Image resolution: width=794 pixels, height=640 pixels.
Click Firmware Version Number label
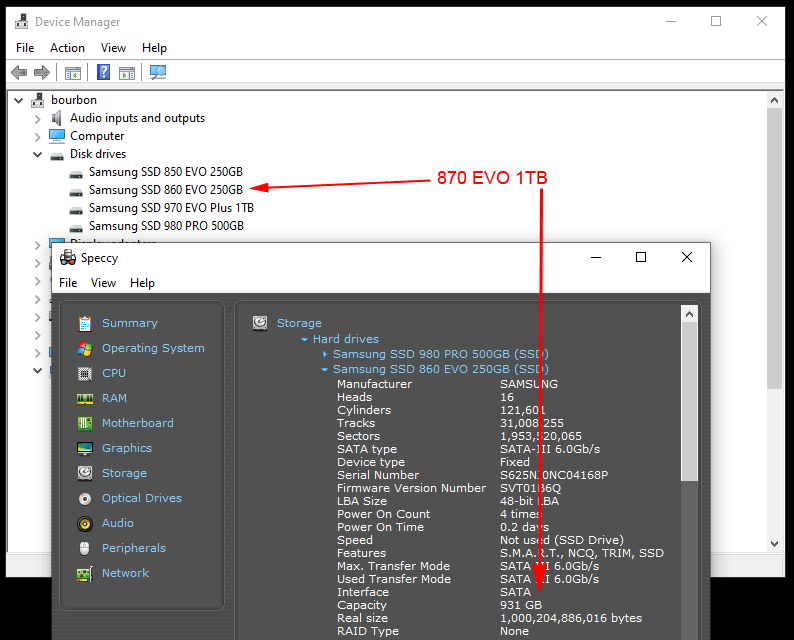click(x=411, y=488)
